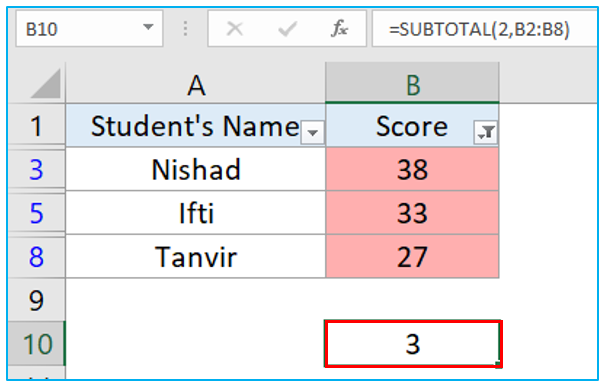Viewport: 608px width, 389px height.
Task: Click the formula bar resize dots handle
Action: click(185, 29)
